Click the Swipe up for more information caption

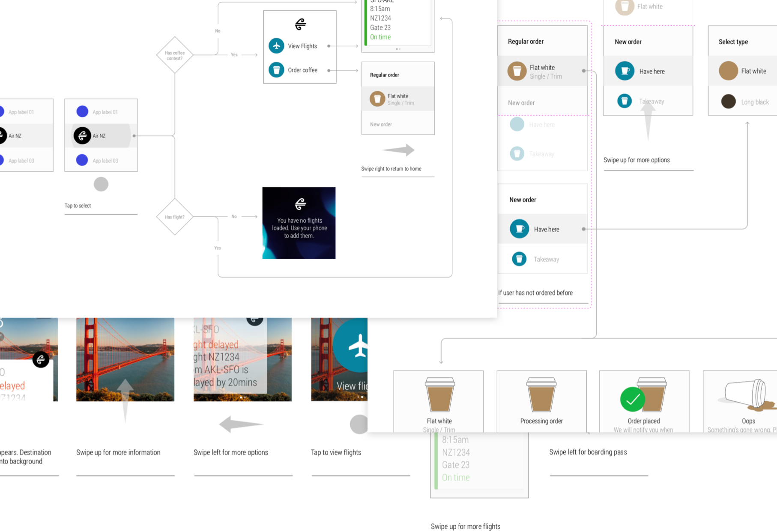point(118,452)
